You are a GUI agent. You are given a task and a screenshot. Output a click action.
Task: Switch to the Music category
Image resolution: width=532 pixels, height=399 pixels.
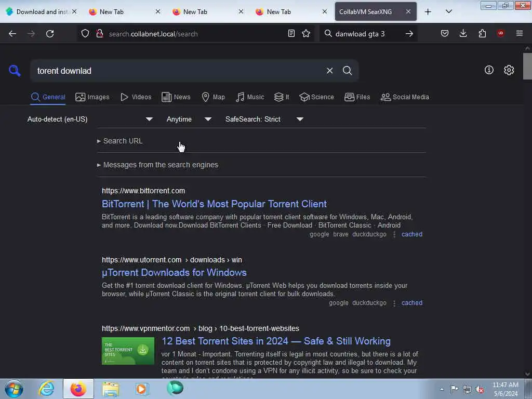coord(250,97)
